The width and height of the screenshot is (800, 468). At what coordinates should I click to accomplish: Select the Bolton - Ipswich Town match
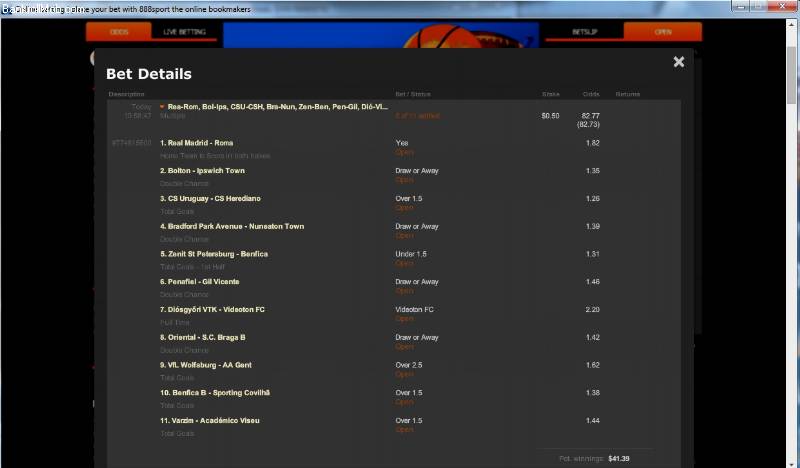point(203,170)
